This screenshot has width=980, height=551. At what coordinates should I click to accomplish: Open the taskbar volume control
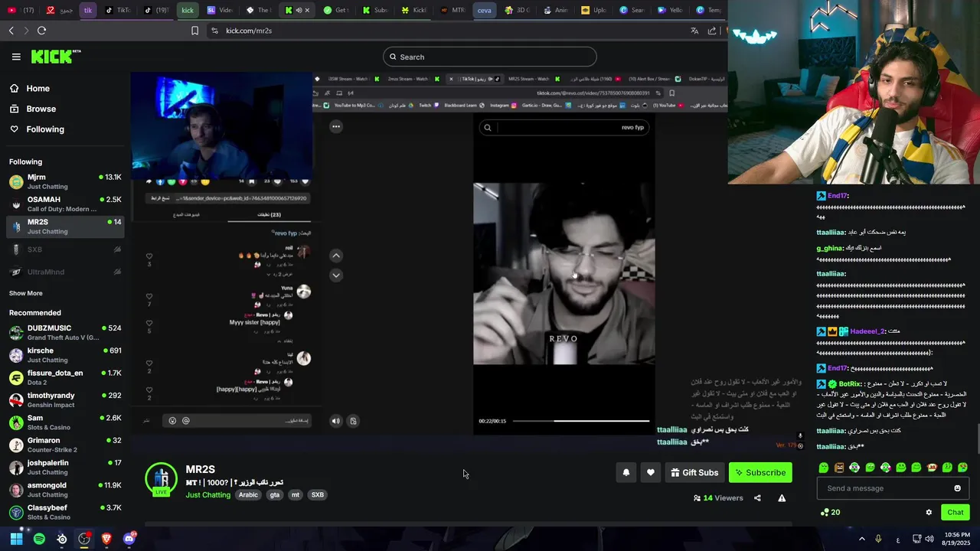(929, 539)
